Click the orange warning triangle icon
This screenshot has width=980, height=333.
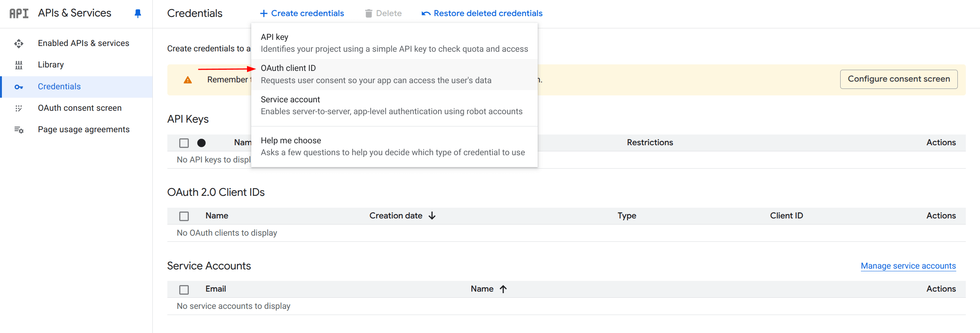click(188, 80)
